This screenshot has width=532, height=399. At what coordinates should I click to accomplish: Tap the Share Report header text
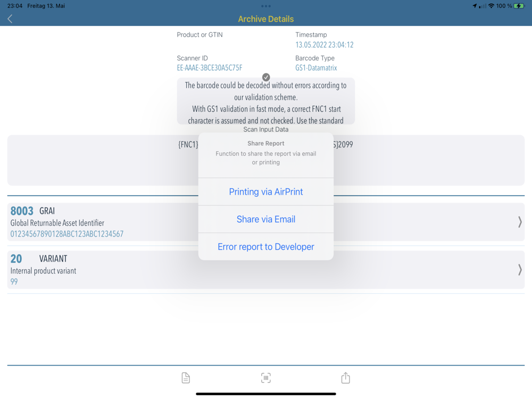pos(265,143)
